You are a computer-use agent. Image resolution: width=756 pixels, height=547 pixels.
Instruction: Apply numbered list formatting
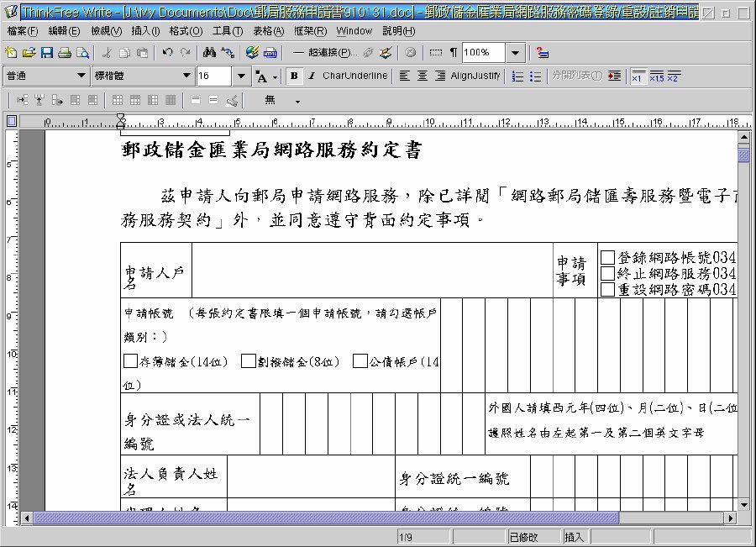[517, 76]
